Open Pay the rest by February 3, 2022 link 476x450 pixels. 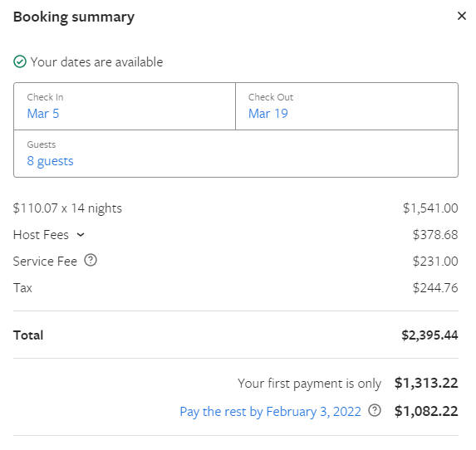[270, 412]
